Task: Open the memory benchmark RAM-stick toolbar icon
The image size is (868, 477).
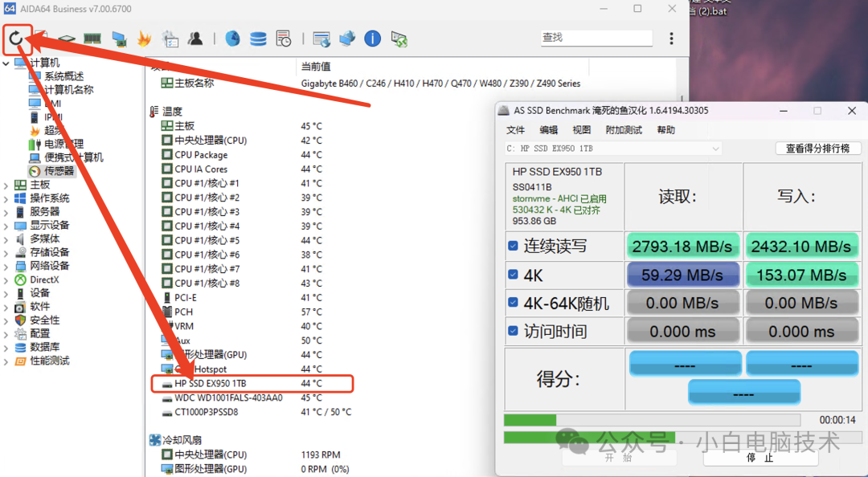Action: [x=92, y=39]
